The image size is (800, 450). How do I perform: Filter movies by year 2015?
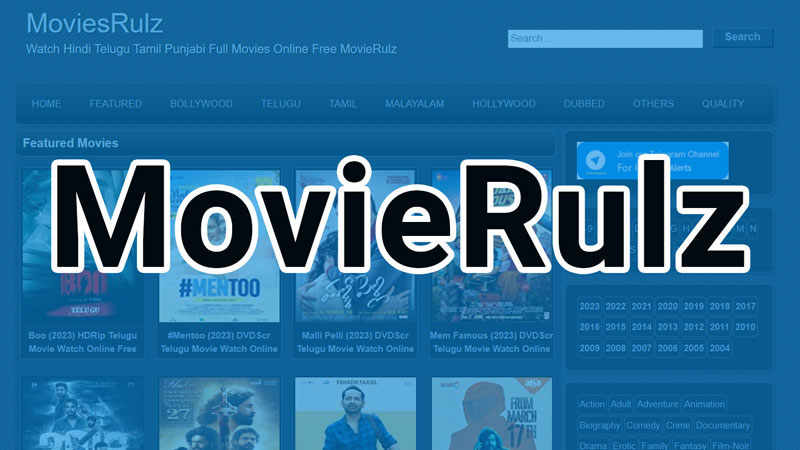point(615,327)
